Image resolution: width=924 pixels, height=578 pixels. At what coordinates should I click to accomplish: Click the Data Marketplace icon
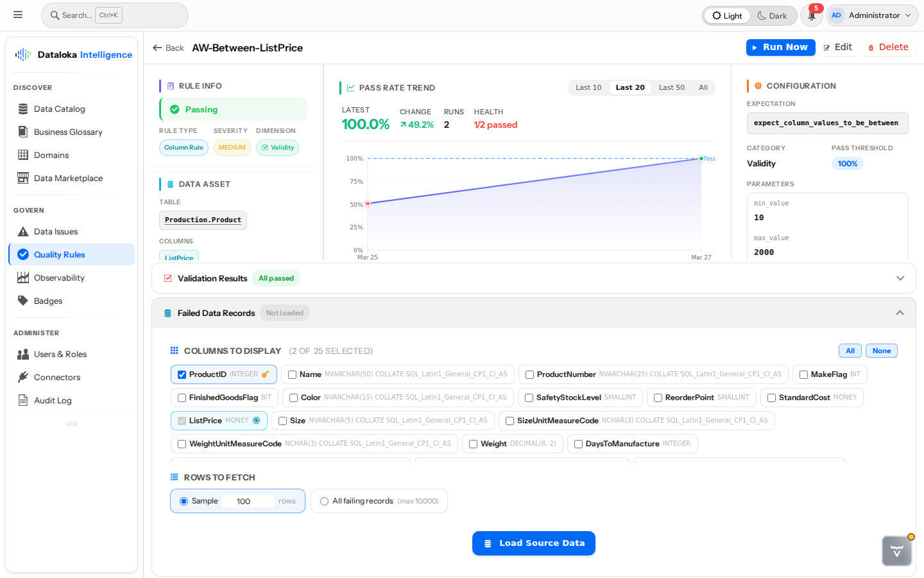click(22, 178)
